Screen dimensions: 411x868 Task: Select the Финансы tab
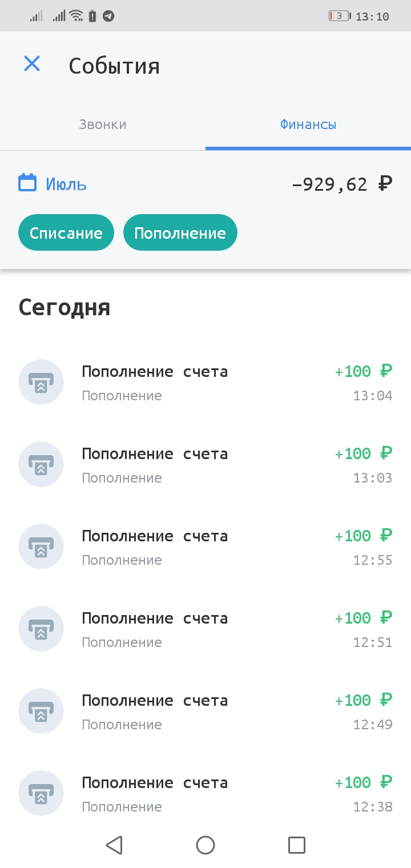[x=308, y=124]
